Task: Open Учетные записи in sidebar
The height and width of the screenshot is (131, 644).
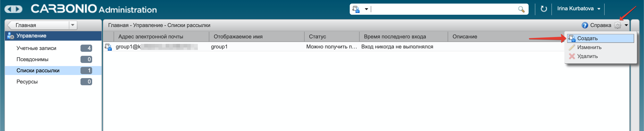Action: (x=36, y=48)
